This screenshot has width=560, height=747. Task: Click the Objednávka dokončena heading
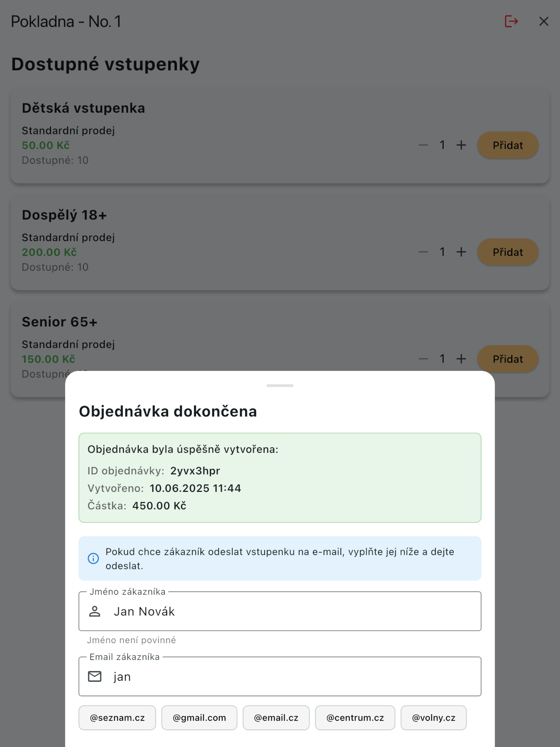168,411
